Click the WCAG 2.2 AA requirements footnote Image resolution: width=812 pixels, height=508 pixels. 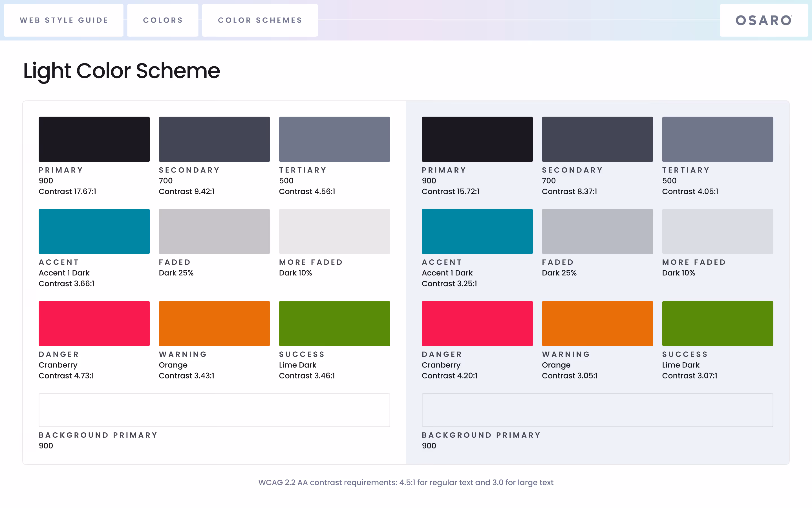pos(406,483)
